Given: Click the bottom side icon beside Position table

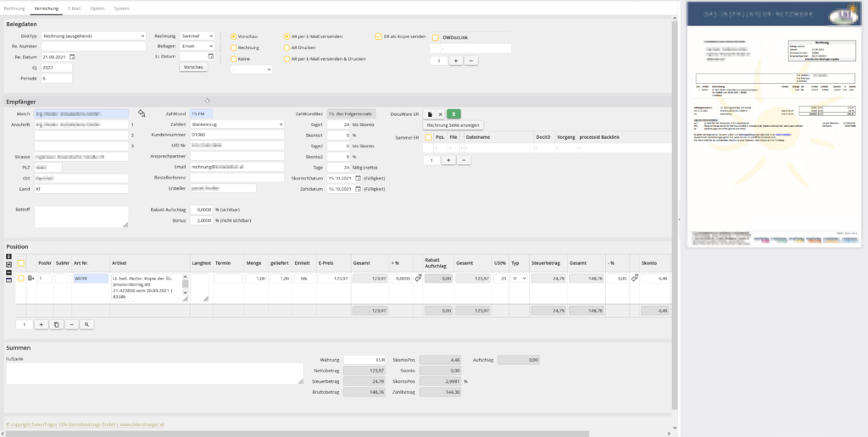Looking at the screenshot, I should coord(8,280).
